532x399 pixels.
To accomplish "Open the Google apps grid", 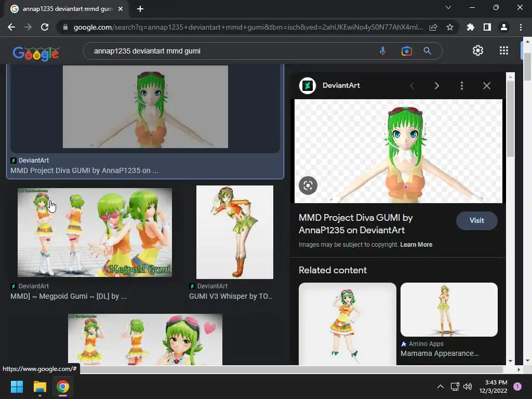I will click(504, 50).
